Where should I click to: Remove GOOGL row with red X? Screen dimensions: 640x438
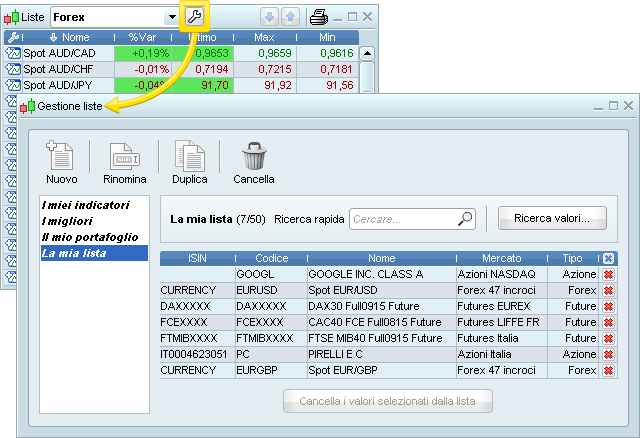tap(607, 274)
